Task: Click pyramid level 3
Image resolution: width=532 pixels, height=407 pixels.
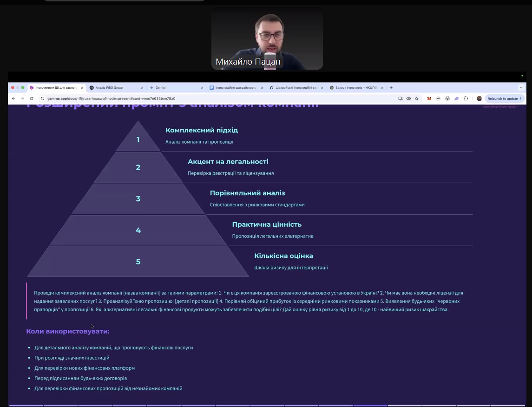Action: coord(138,199)
